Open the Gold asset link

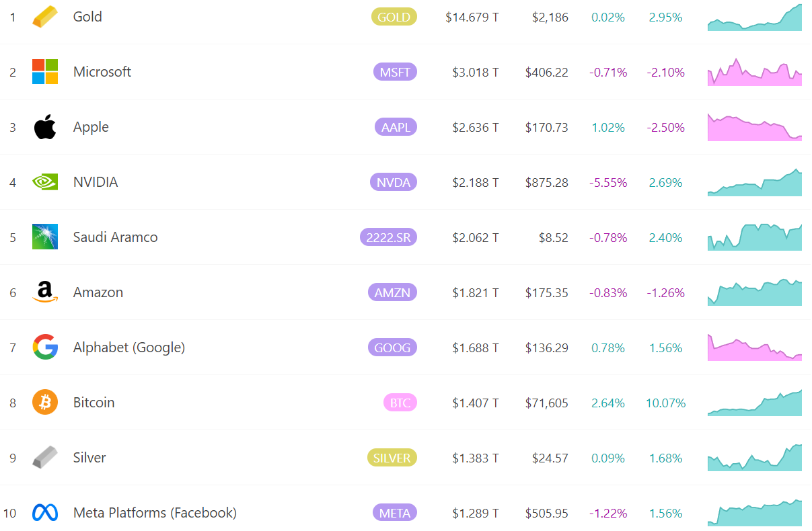point(87,17)
